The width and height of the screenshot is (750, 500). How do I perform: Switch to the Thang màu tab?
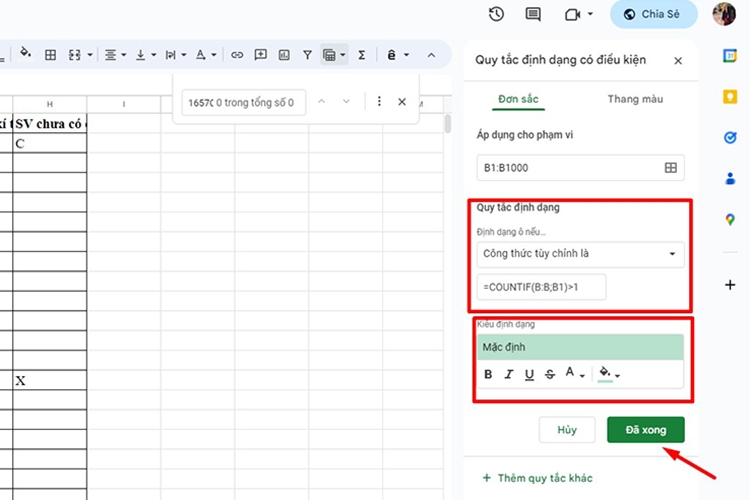635,99
